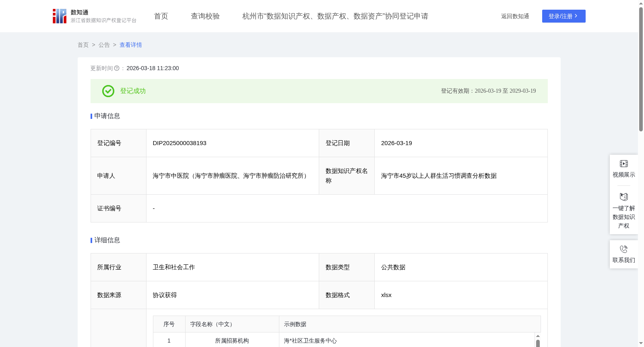Viewport: 644px width, 347px height.
Task: Click the help icon beside 更新时间
Action: (x=117, y=69)
